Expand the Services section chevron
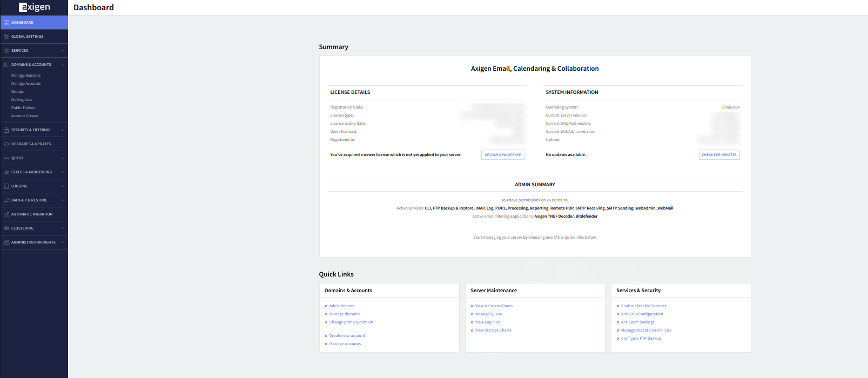This screenshot has width=868, height=378. tap(63, 51)
